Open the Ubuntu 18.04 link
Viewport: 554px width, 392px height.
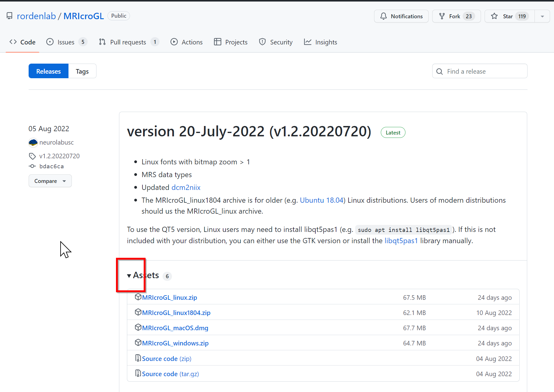[x=322, y=200]
